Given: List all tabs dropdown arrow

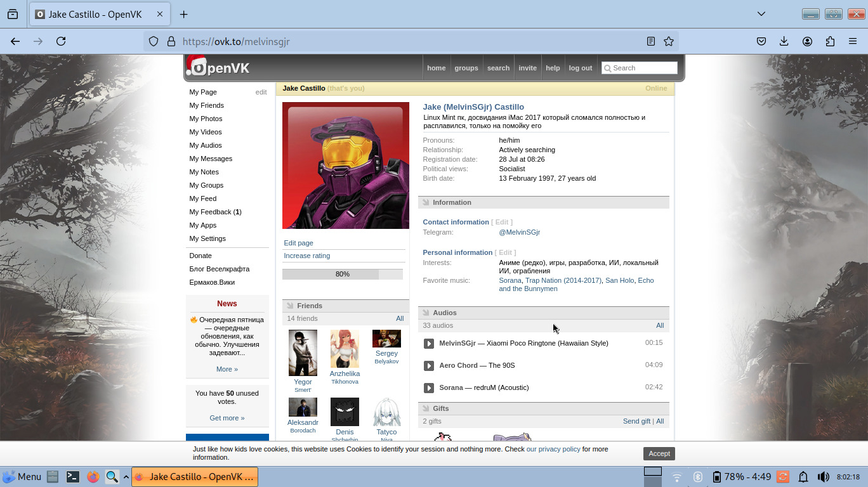Looking at the screenshot, I should (761, 14).
